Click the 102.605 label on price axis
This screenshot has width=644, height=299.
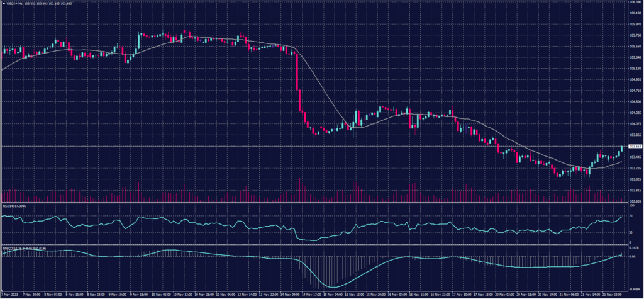(x=635, y=201)
